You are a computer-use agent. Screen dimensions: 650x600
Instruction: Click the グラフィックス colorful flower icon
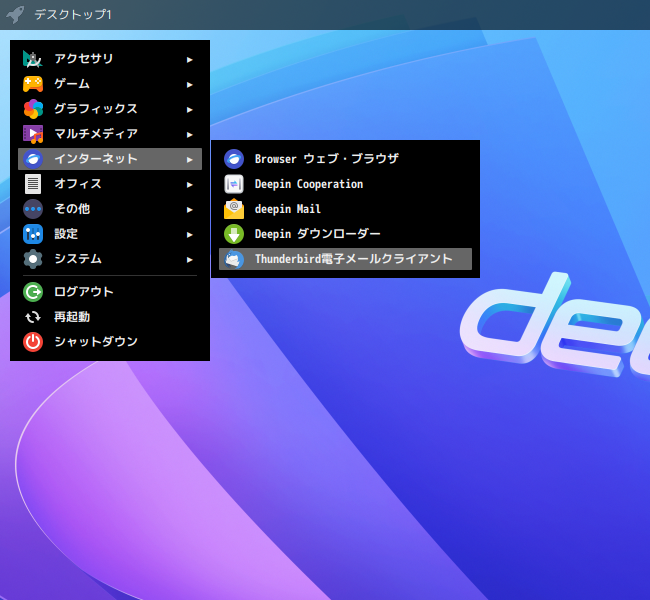pos(33,109)
